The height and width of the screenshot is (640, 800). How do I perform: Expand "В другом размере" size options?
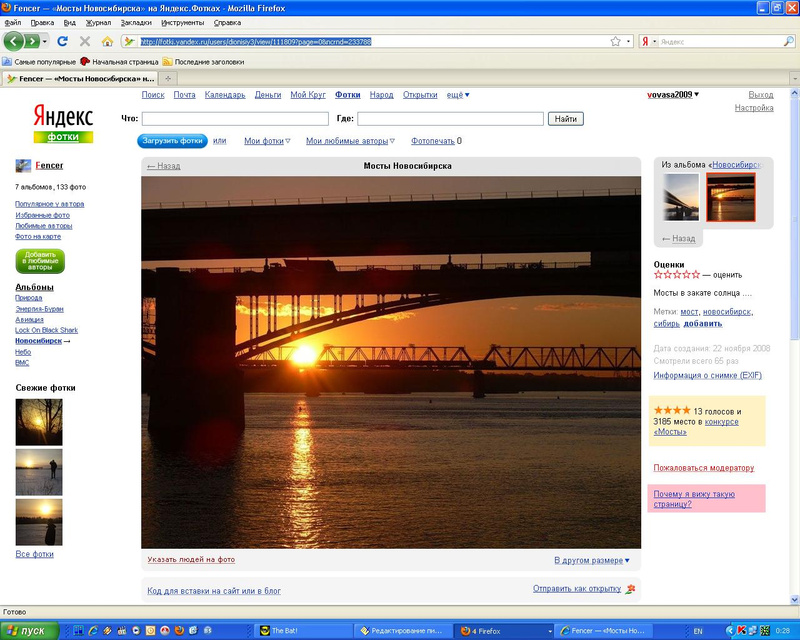592,560
